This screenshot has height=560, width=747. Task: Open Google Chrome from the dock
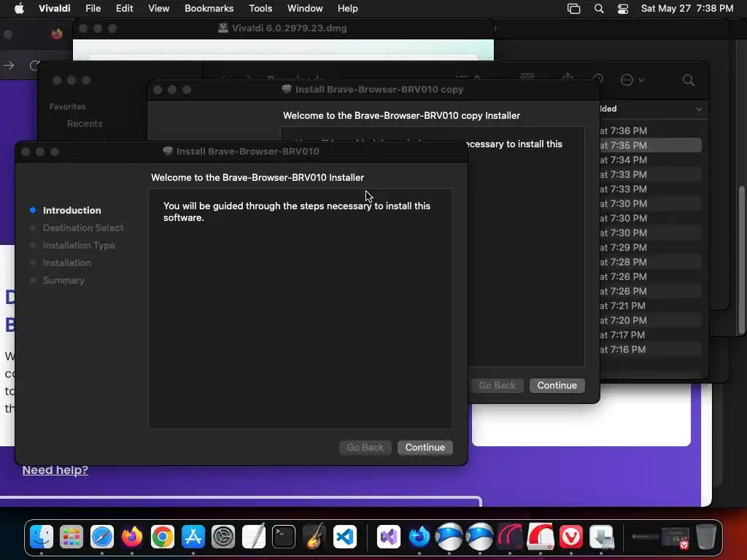click(x=163, y=537)
